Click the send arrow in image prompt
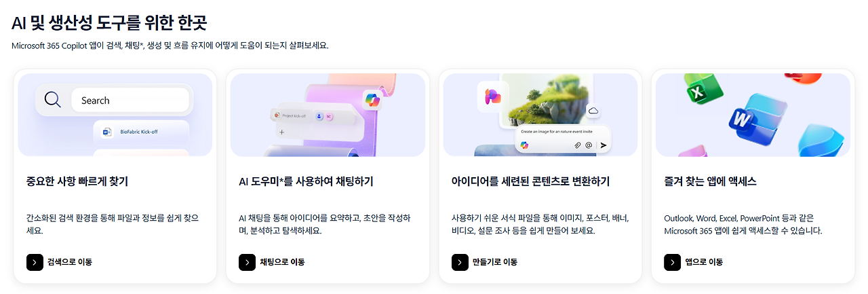Viewport: 868px width, 294px height. pos(604,145)
